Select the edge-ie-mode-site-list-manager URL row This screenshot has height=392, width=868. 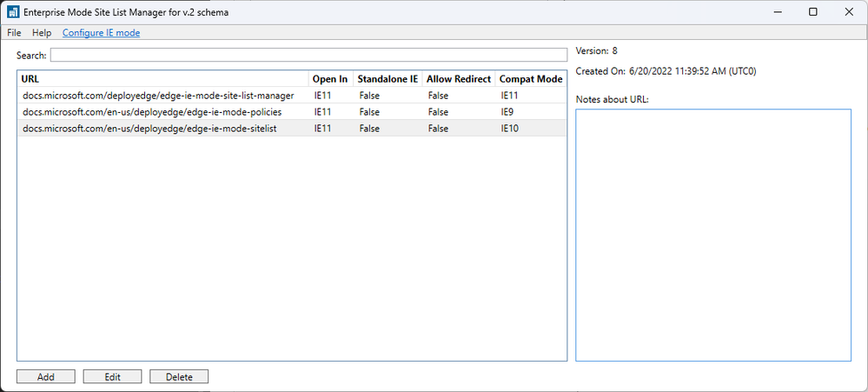[x=292, y=96]
